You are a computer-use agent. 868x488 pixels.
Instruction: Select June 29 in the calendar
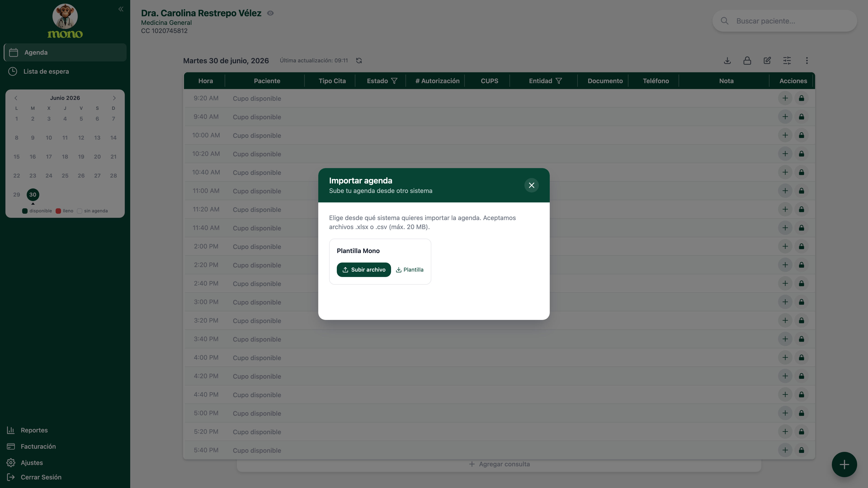pyautogui.click(x=17, y=195)
